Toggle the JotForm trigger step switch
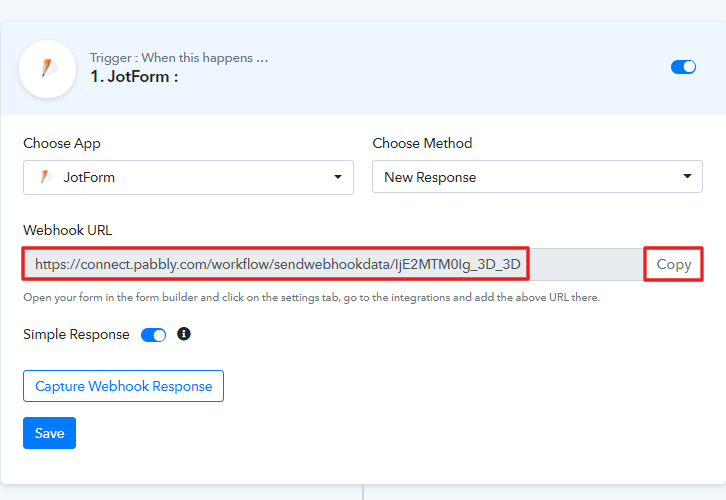The height and width of the screenshot is (500, 726). click(x=683, y=67)
